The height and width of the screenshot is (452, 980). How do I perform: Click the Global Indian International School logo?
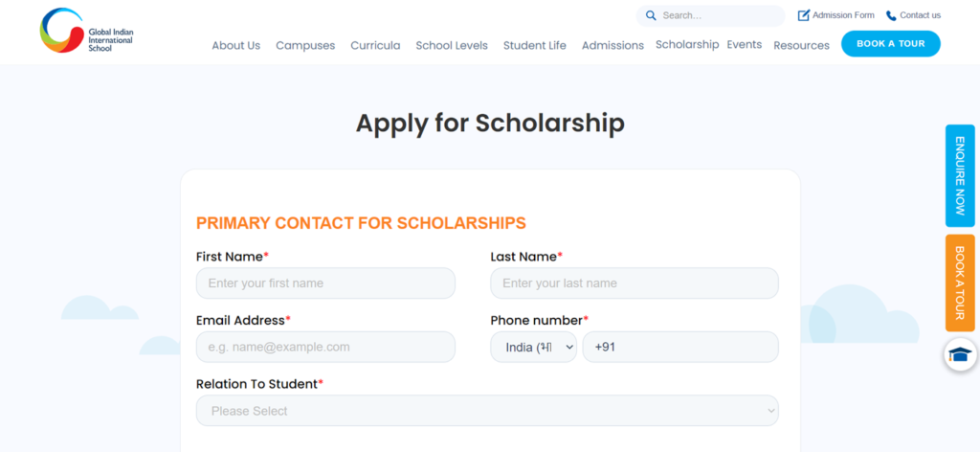pyautogui.click(x=86, y=31)
